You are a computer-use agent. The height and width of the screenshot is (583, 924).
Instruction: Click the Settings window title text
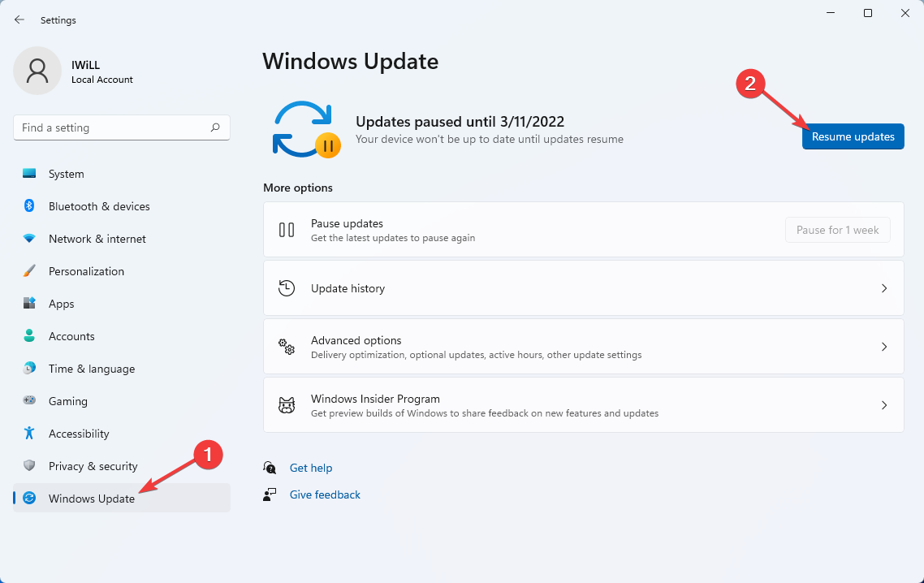coord(58,20)
